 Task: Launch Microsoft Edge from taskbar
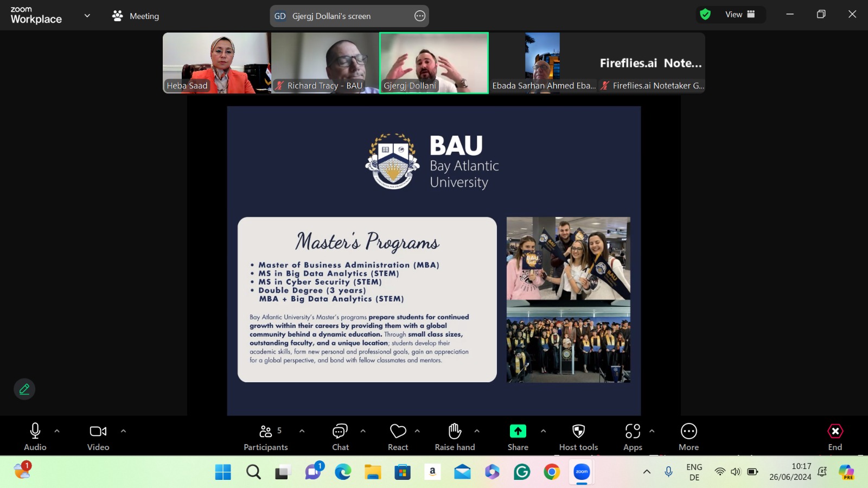[343, 472]
